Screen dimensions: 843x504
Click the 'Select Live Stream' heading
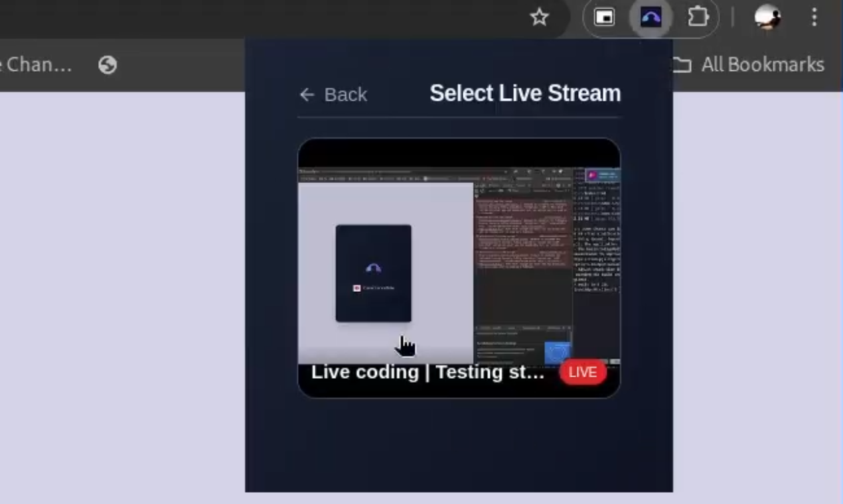point(524,94)
